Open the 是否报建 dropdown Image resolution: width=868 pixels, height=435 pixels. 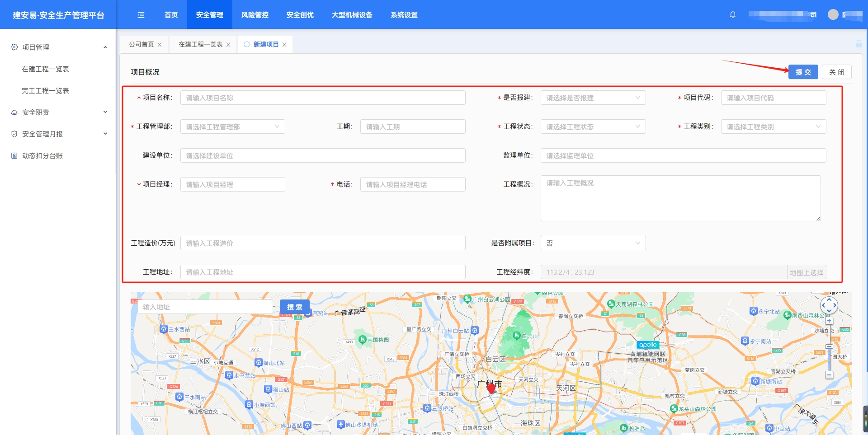pyautogui.click(x=593, y=98)
